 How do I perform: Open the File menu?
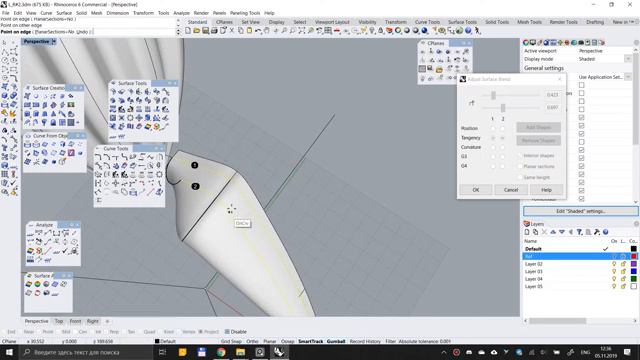6,13
